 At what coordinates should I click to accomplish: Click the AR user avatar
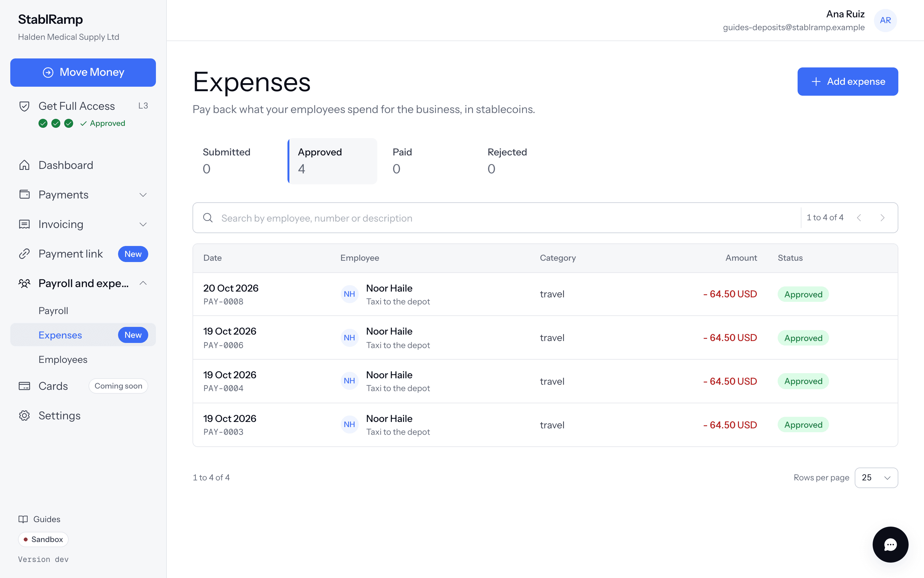point(885,20)
